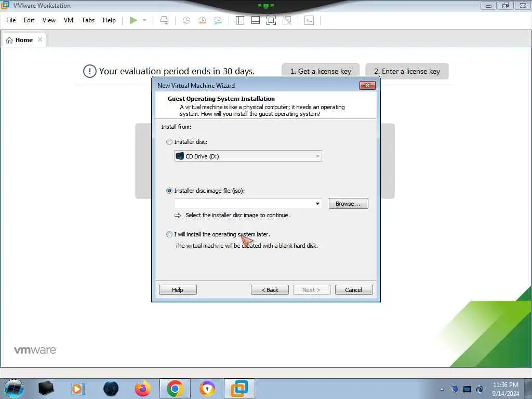Click Browse to locate ISO file

(x=348, y=204)
